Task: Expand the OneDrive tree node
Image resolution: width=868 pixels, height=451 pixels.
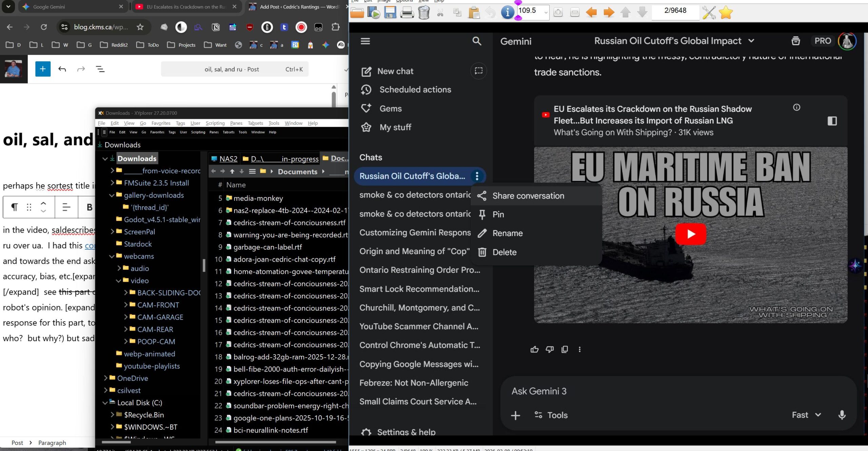Action: click(105, 378)
